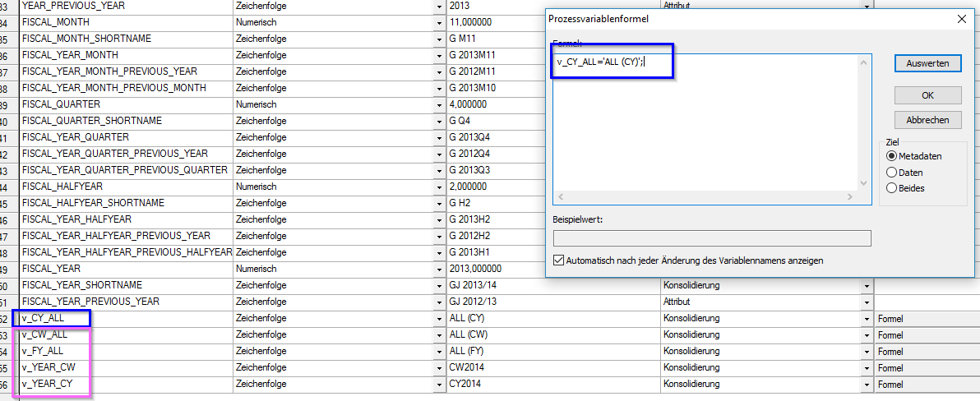
Task: Confirm the formula with OK
Action: pyautogui.click(x=927, y=95)
